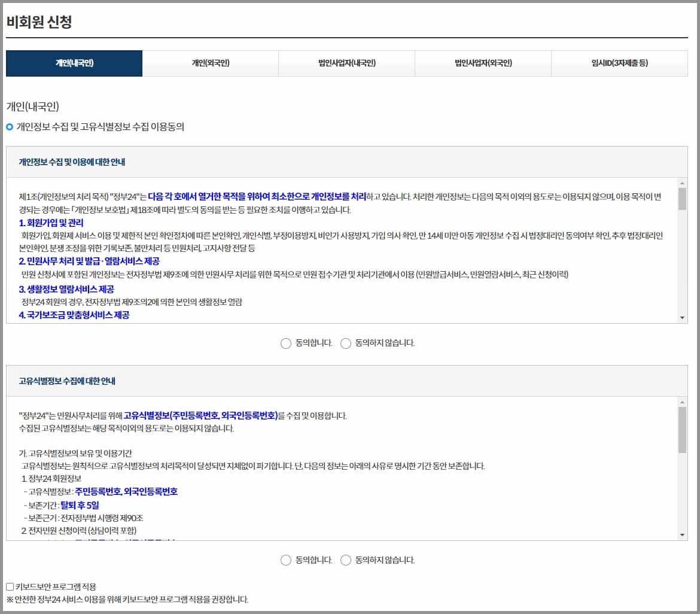Click the active 개인(내국인) tab
The width and height of the screenshot is (700, 614).
click(74, 63)
